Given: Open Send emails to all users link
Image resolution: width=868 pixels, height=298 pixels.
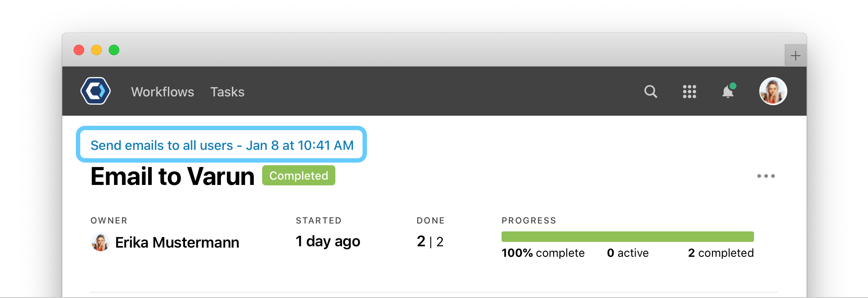Looking at the screenshot, I should (x=222, y=145).
